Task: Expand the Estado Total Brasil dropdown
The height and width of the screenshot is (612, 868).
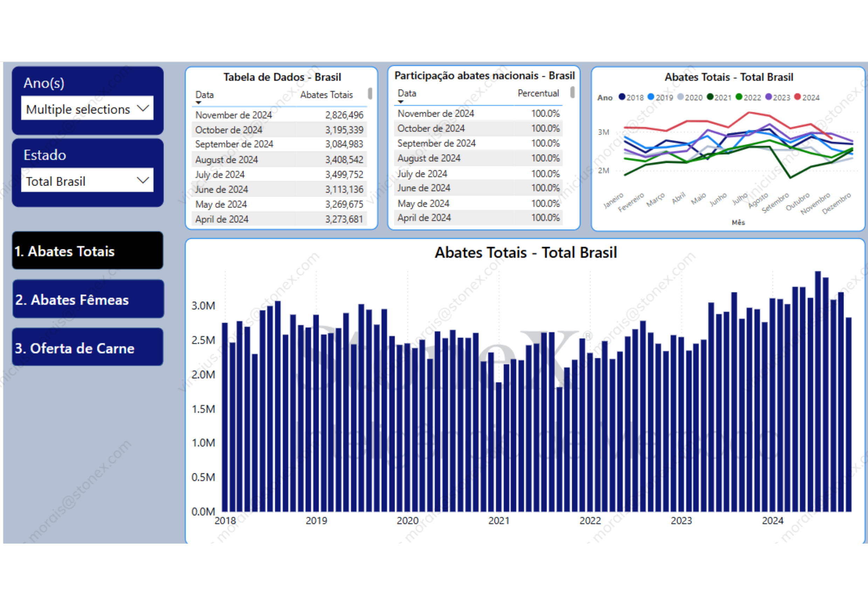Action: coord(87,181)
